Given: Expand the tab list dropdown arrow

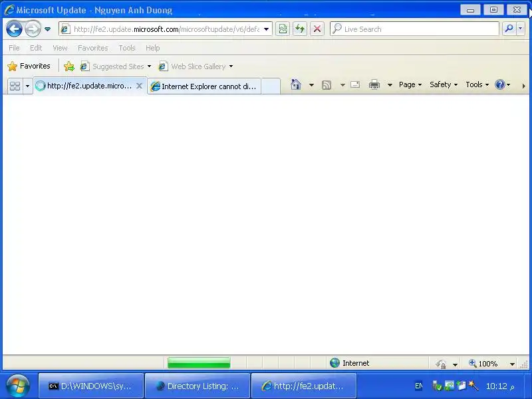Looking at the screenshot, I should coord(27,86).
